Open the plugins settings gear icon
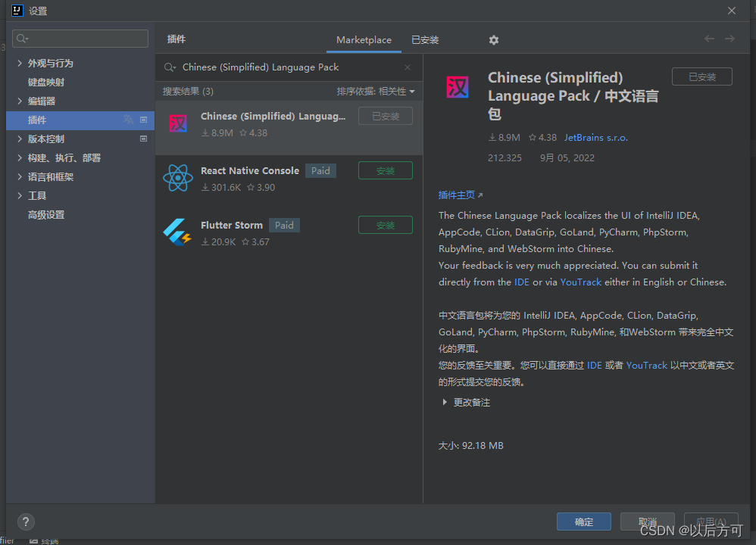Image resolution: width=756 pixels, height=545 pixels. point(493,40)
